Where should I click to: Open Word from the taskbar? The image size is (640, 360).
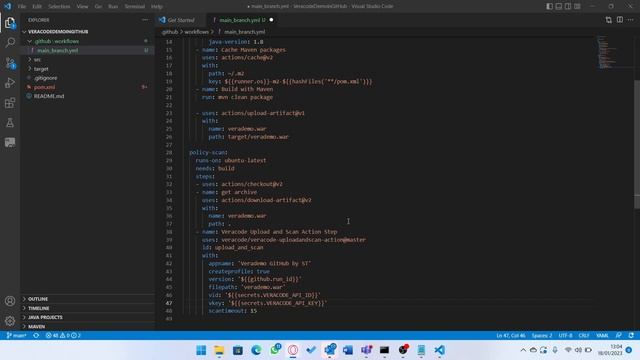coord(348,350)
